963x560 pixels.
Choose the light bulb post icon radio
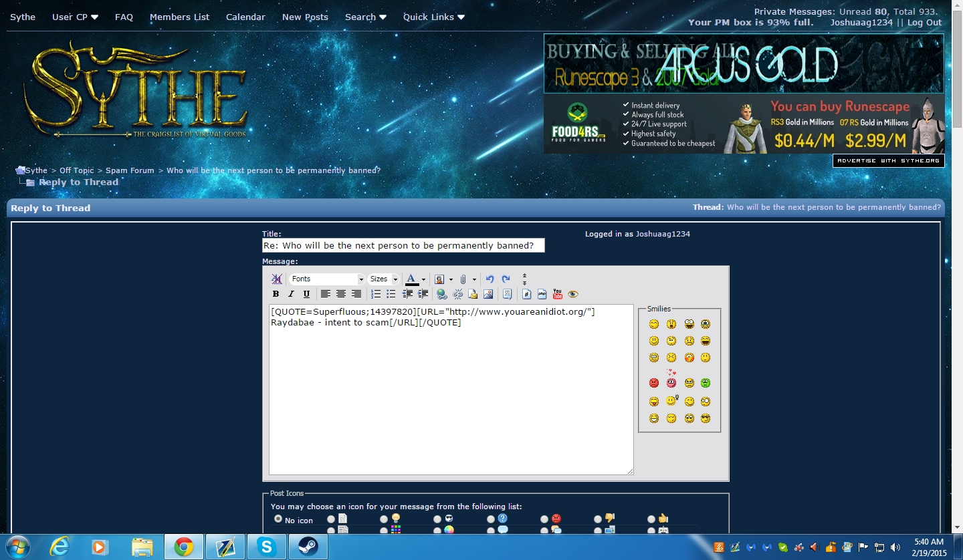point(384,519)
